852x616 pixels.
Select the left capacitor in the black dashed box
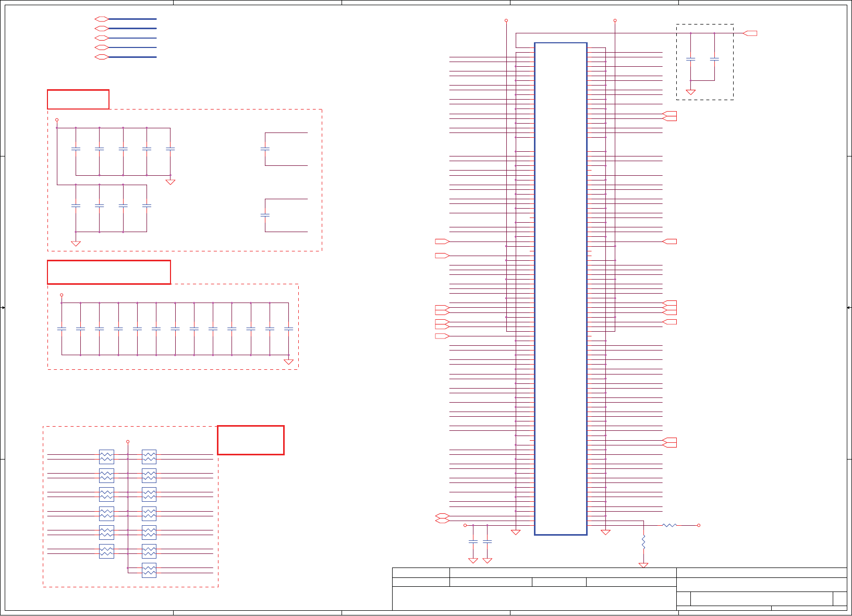(x=691, y=59)
